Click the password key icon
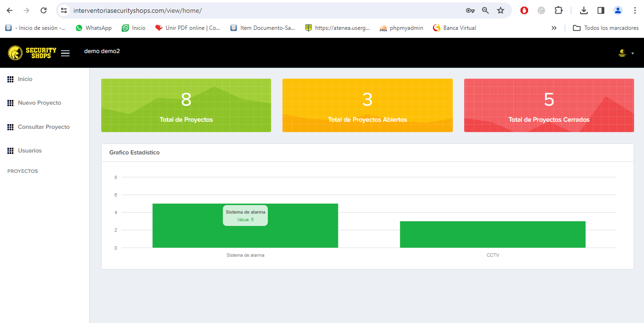 [x=470, y=10]
